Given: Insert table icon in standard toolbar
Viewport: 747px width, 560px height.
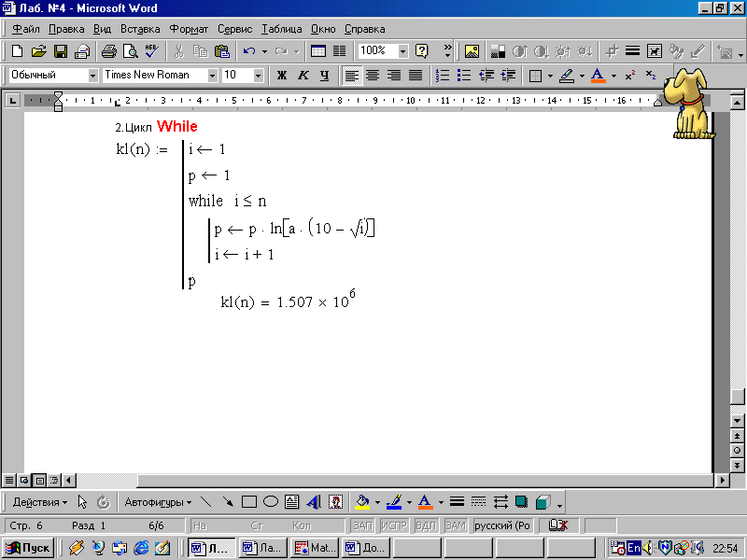Looking at the screenshot, I should (x=318, y=51).
